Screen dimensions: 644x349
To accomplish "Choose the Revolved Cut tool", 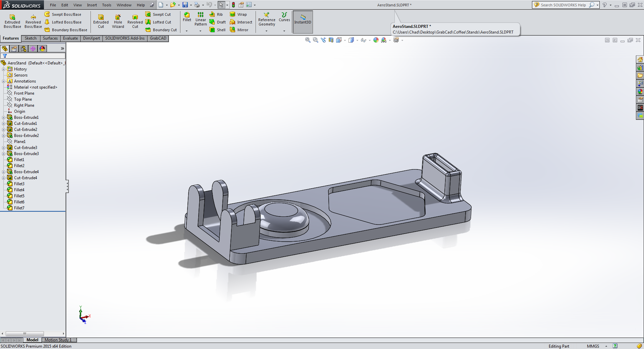I will click(x=135, y=21).
